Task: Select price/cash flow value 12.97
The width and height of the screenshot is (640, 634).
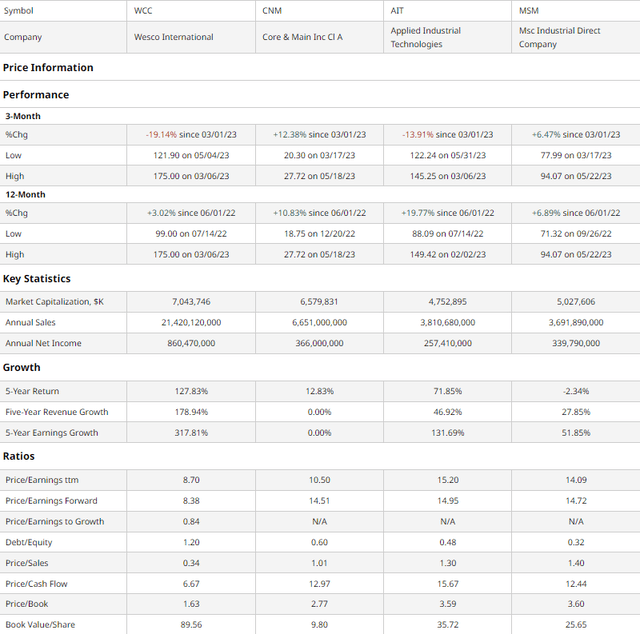Action: tap(320, 584)
